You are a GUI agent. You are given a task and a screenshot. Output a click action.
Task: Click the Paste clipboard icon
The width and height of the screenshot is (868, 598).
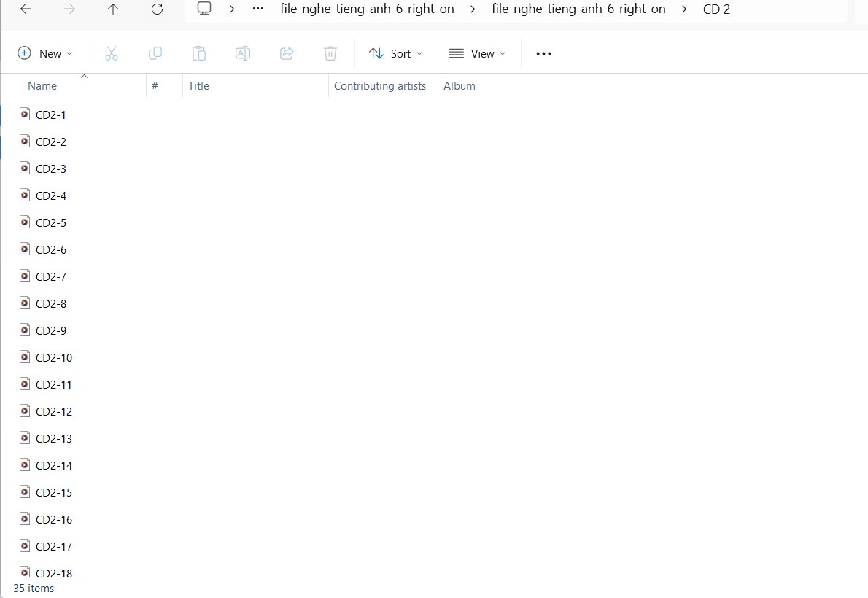coord(198,53)
